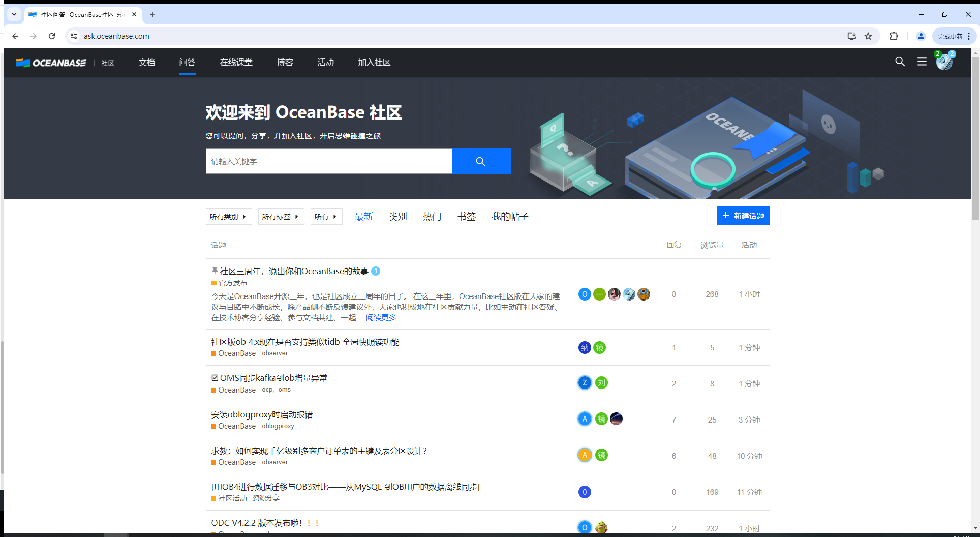
Task: Click the browser address bar URL
Action: click(116, 36)
